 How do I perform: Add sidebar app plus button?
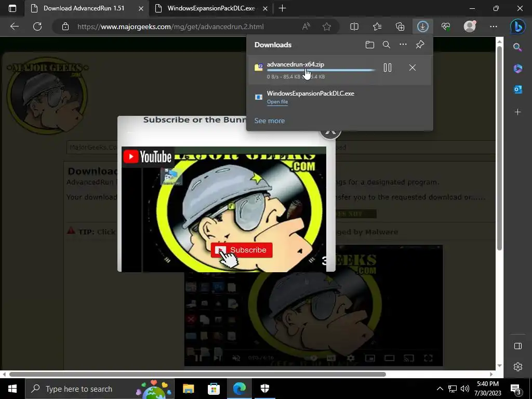518,112
